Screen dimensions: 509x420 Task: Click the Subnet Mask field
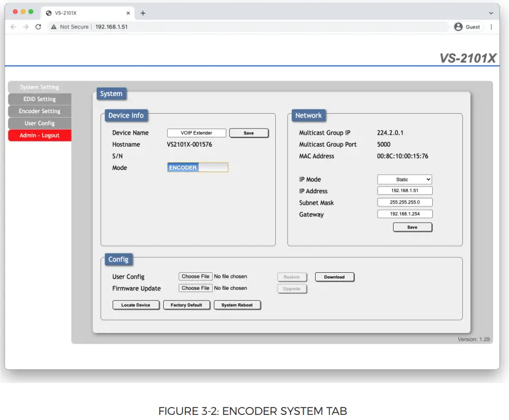click(404, 202)
